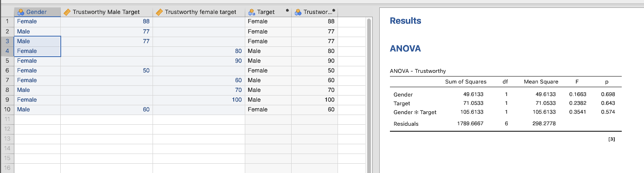The width and height of the screenshot is (644, 173).
Task: Click the Gender cell in row 1
Action: [37, 21]
